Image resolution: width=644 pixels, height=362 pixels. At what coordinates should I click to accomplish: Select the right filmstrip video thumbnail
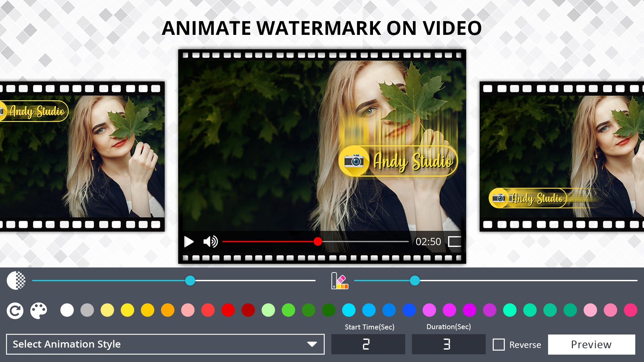coord(562,157)
